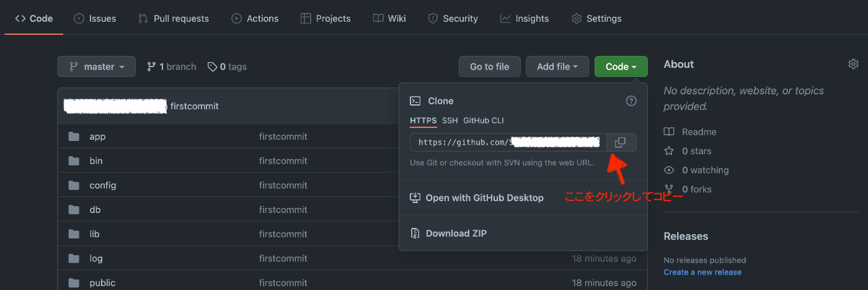Open the db folder
The height and width of the screenshot is (290, 868).
95,209
